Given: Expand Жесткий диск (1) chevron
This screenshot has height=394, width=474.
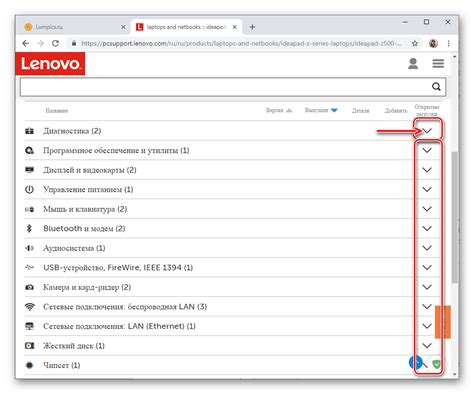Looking at the screenshot, I should (427, 346).
